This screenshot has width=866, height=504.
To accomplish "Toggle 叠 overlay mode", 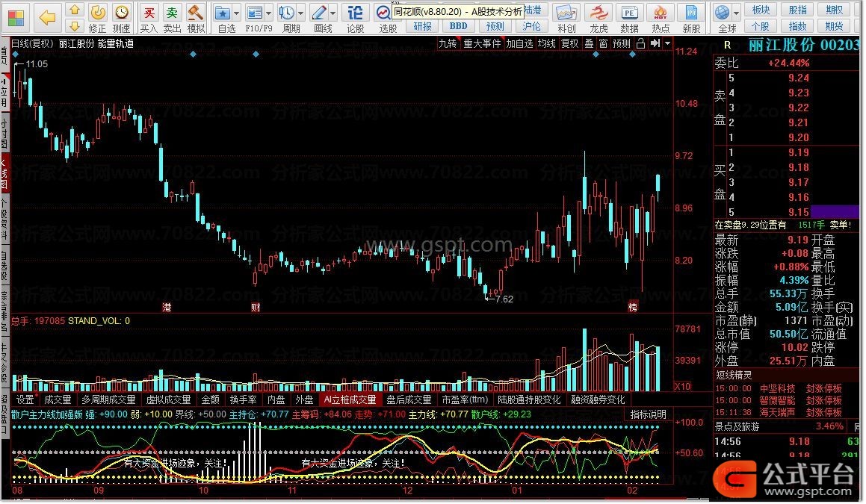I will click(x=589, y=43).
